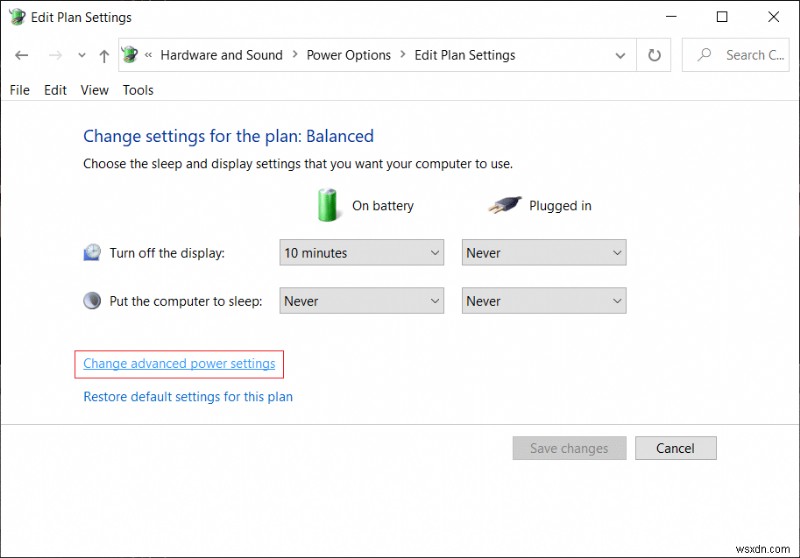Open the File menu
This screenshot has width=800, height=558.
[19, 90]
